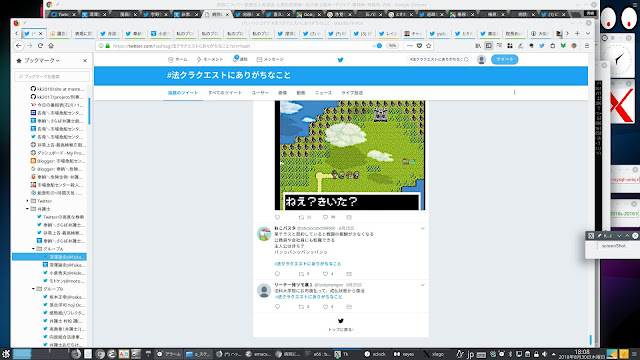
Task: Open Twitter Messages (メッセージ) link
Action: click(270, 60)
